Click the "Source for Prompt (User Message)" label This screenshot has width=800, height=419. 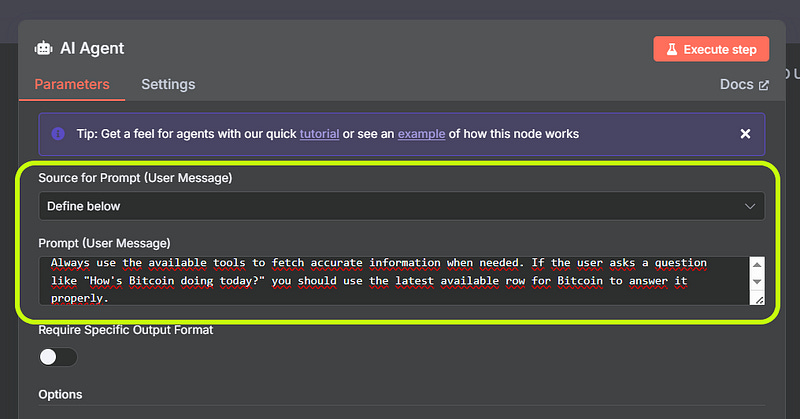135,178
